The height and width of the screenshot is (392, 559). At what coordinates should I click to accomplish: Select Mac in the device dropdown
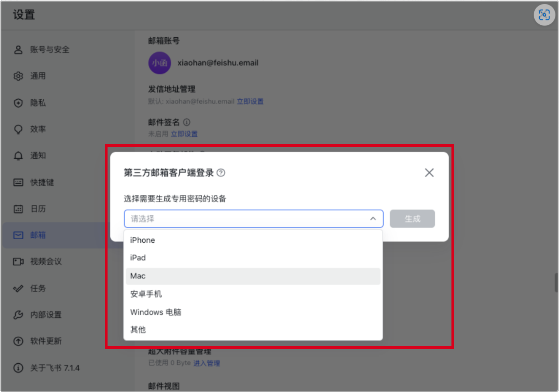pyautogui.click(x=138, y=276)
